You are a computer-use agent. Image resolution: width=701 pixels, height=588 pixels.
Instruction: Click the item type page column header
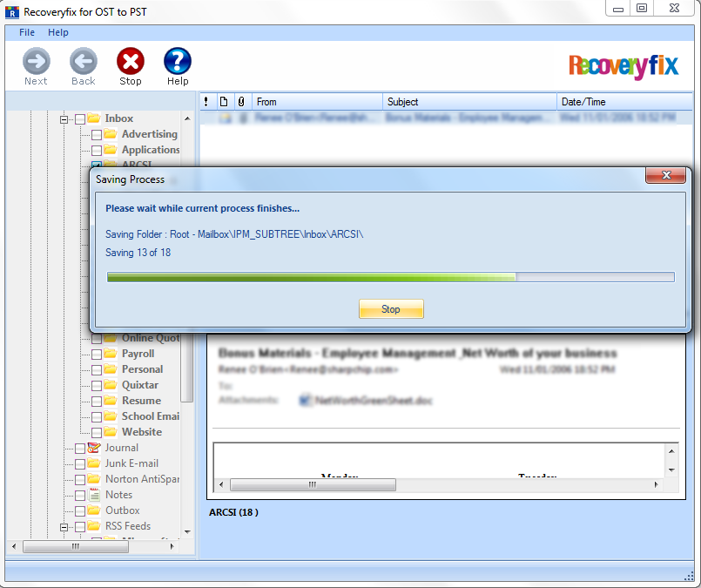(224, 102)
